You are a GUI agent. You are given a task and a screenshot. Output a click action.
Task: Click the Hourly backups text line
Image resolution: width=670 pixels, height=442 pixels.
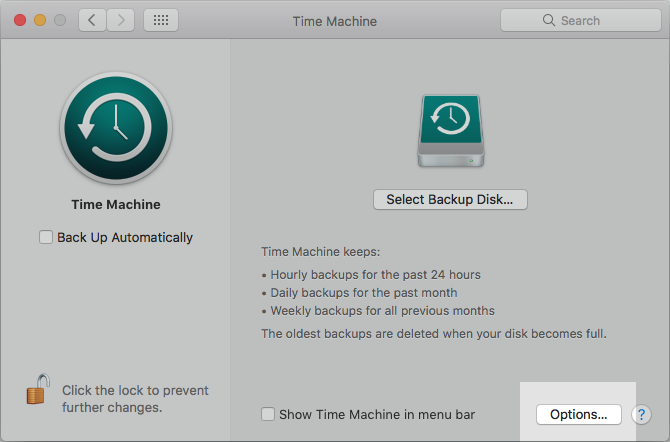click(370, 274)
